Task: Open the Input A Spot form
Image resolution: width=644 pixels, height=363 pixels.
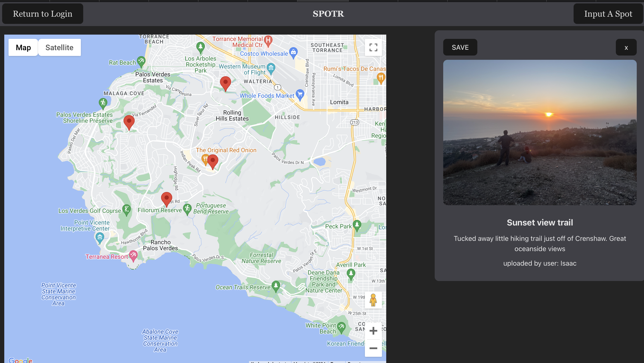Action: pos(608,14)
